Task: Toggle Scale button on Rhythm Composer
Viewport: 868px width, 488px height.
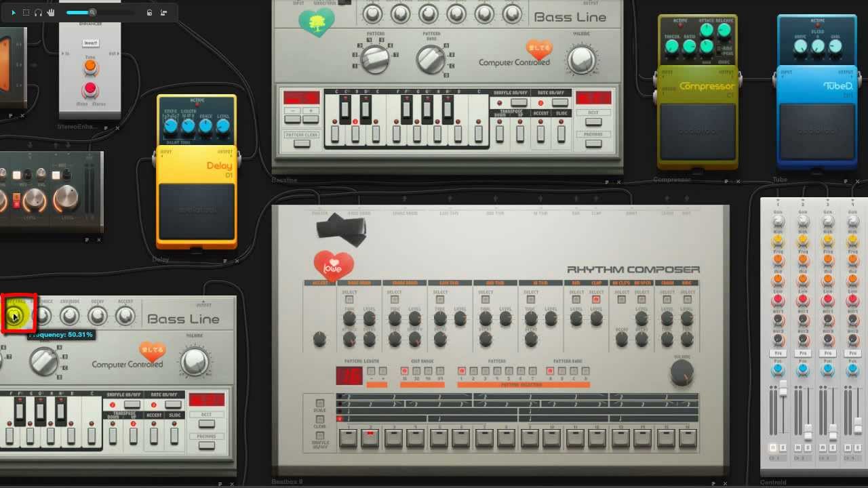Action: point(319,403)
